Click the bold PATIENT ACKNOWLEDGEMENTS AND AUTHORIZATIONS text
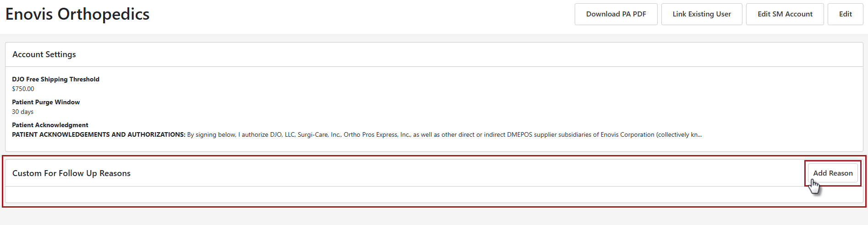This screenshot has width=868, height=225. pyautogui.click(x=99, y=134)
